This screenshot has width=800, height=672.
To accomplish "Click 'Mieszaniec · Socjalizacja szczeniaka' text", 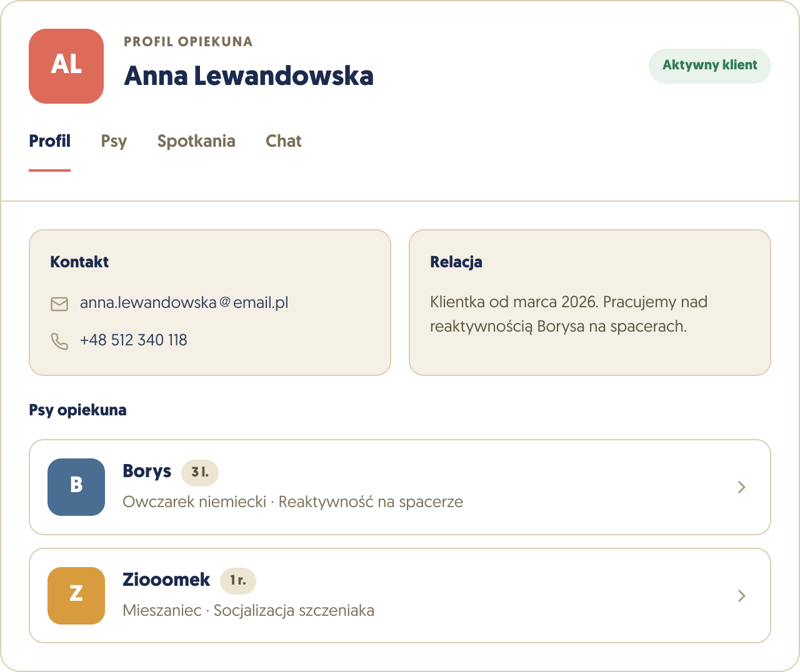I will click(x=249, y=611).
